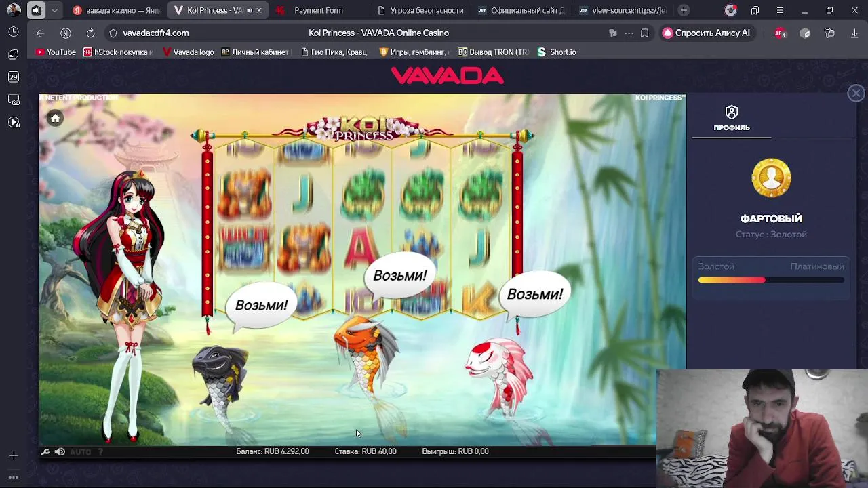Click the home icon in the game
Viewport: 868px width, 488px height.
point(56,119)
